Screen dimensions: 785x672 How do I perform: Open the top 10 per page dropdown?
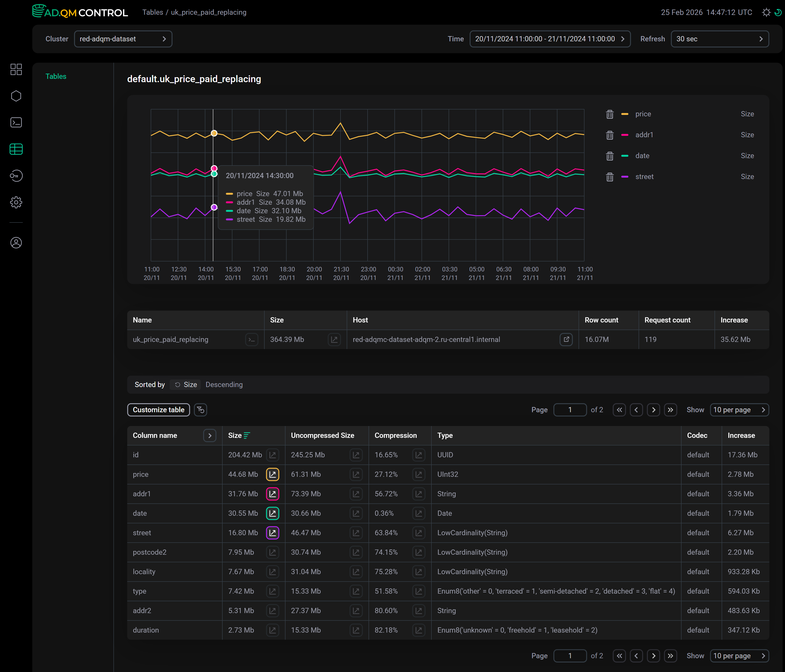(x=739, y=410)
